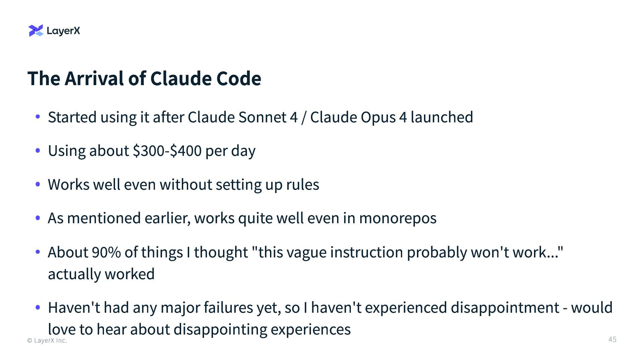Click the 'love to hear about disappointing experiences' line
Viewport: 644px width, 362px height.
[x=199, y=329]
